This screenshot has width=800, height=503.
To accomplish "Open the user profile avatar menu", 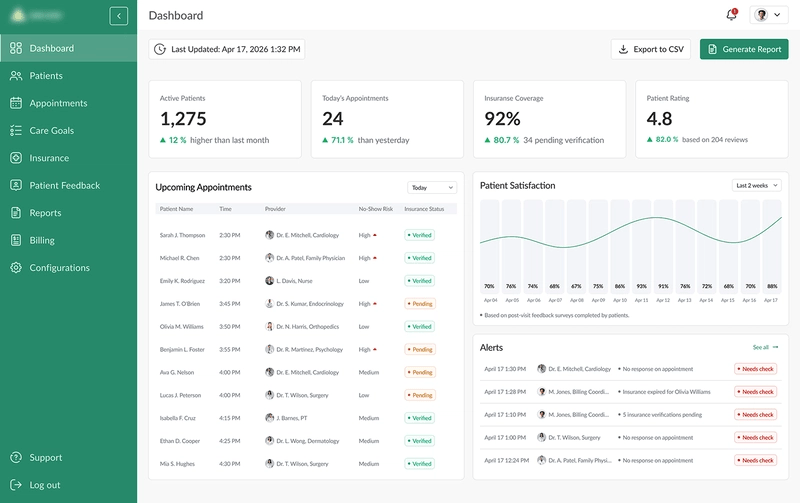I will (768, 15).
